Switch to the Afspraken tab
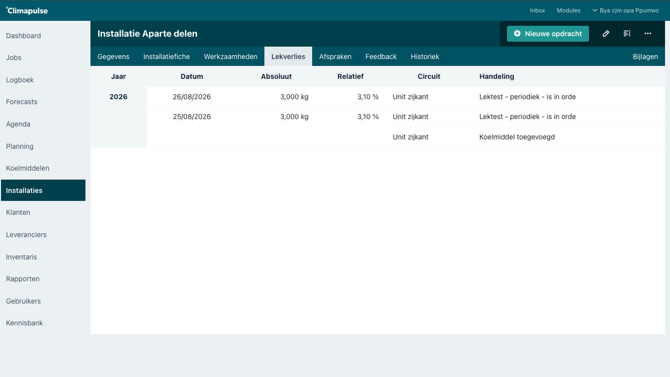Screen dimensions: 670x377 335,56
